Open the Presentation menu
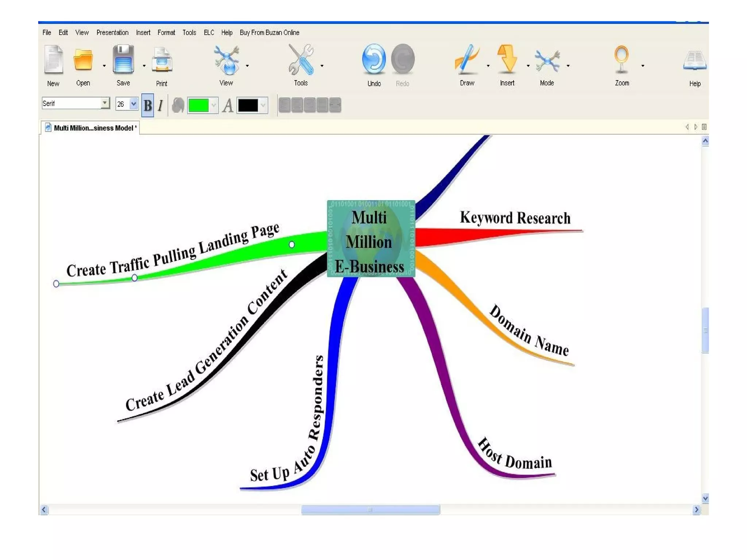747x560 pixels. point(112,32)
